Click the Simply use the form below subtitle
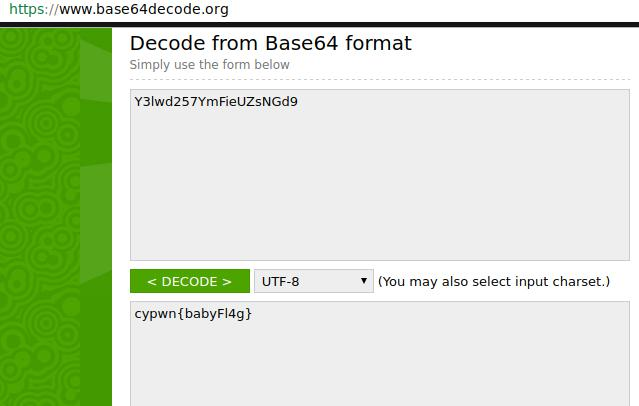639x406 pixels. [x=209, y=64]
